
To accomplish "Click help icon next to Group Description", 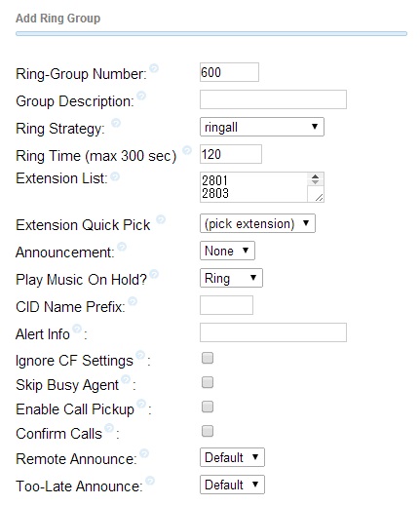I will 141,96.
